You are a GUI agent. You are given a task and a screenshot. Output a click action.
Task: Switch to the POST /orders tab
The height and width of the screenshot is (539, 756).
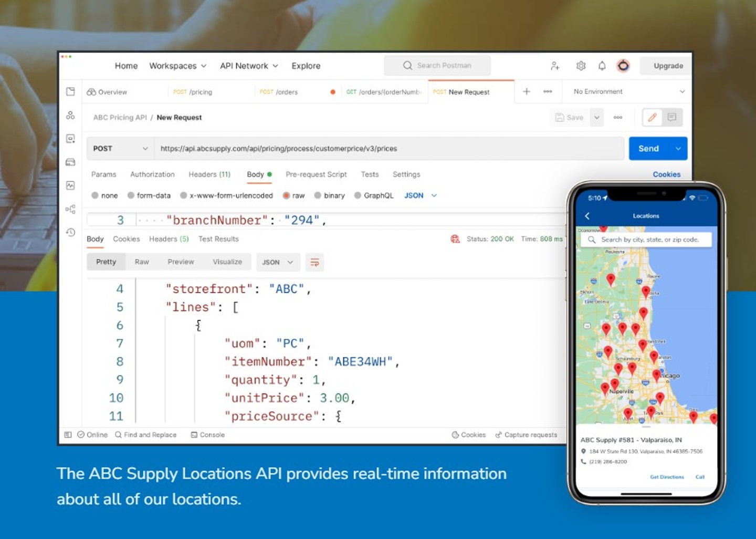[x=279, y=92]
